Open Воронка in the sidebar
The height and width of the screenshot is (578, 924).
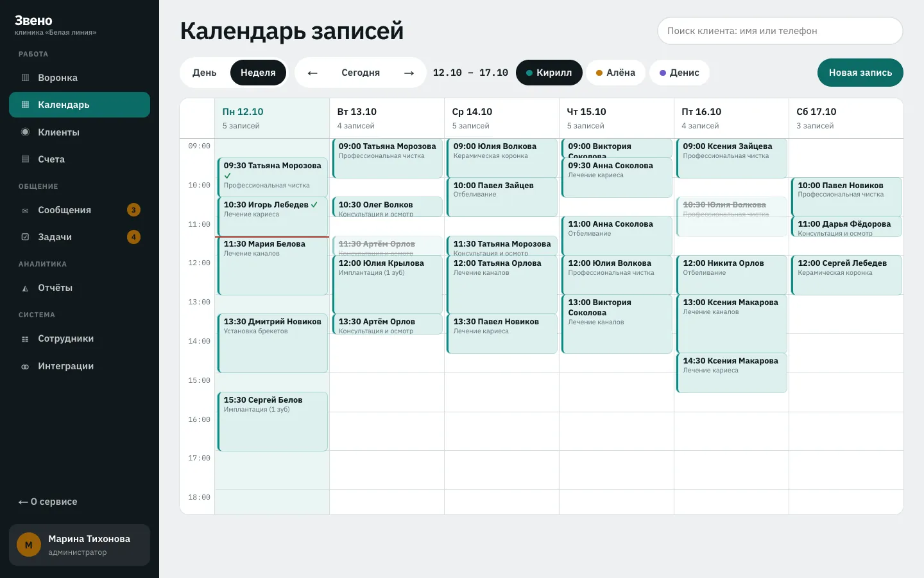coord(80,78)
